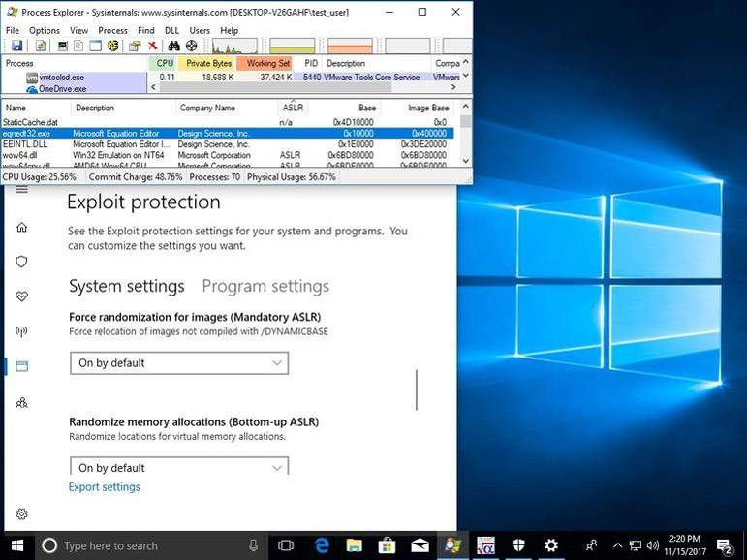
Task: Click the Export settings link
Action: (x=105, y=487)
